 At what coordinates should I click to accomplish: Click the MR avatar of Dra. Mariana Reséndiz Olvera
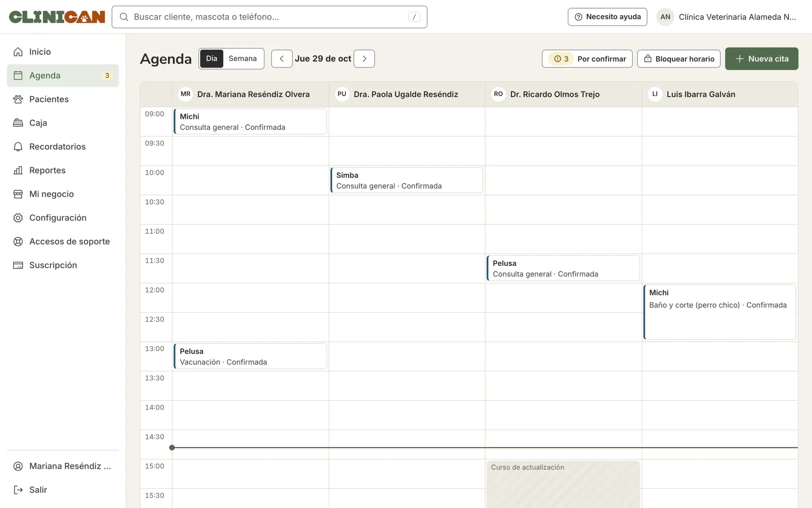tap(186, 94)
